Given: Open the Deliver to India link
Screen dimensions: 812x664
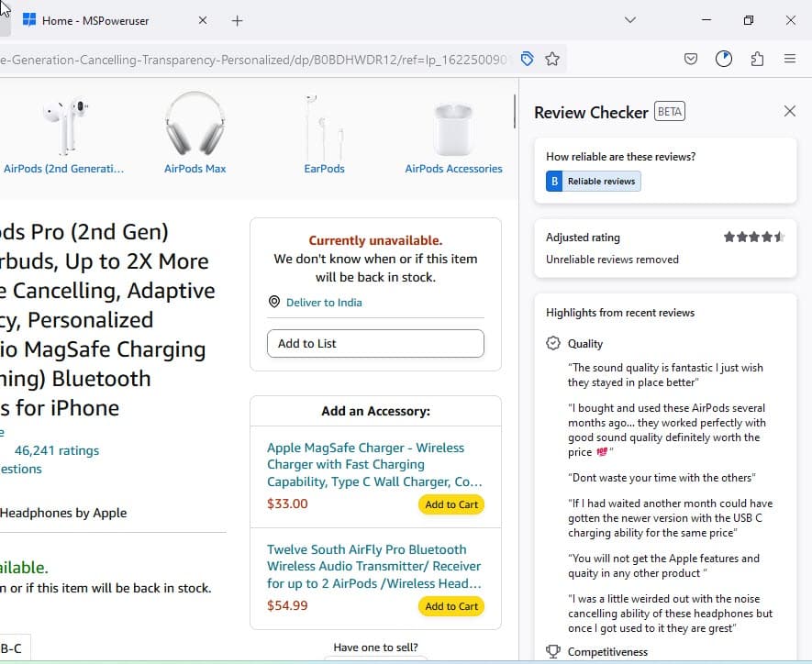Looking at the screenshot, I should (324, 303).
